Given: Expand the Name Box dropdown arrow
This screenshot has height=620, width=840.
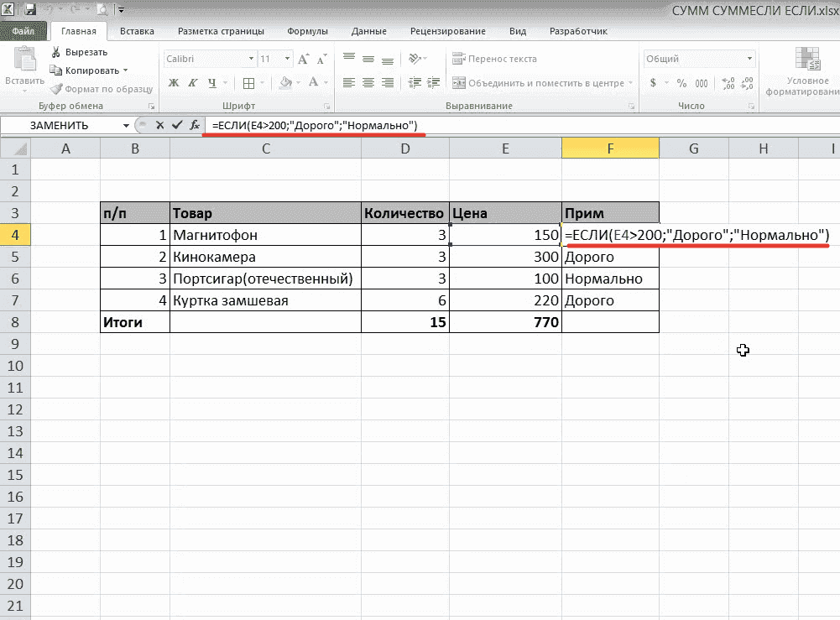Looking at the screenshot, I should point(126,125).
